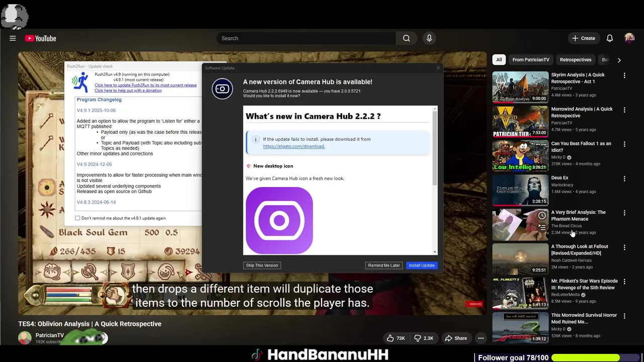Screen dimensions: 644x362
Task: Check Don't remind me about v4.9.1 update
Action: (77, 218)
